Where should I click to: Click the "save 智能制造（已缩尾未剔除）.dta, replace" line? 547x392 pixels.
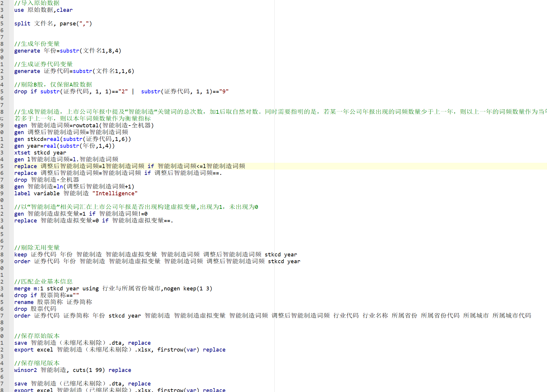(x=82, y=383)
